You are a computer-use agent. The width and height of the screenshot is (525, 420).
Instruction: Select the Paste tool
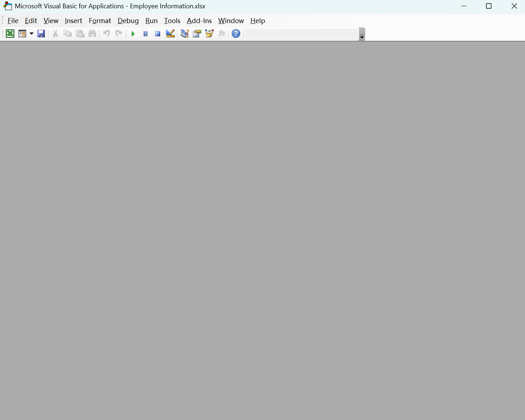coord(80,34)
